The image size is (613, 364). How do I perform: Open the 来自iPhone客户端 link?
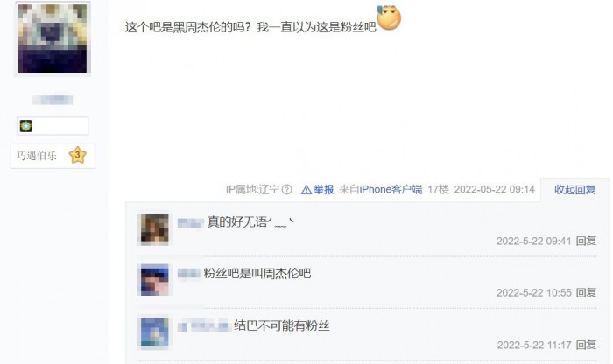(x=380, y=190)
